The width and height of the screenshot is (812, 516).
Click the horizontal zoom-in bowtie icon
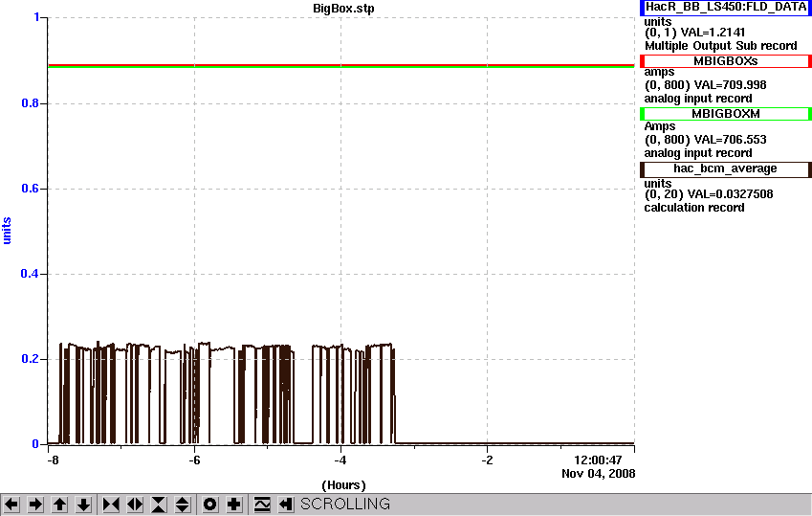[111, 505]
